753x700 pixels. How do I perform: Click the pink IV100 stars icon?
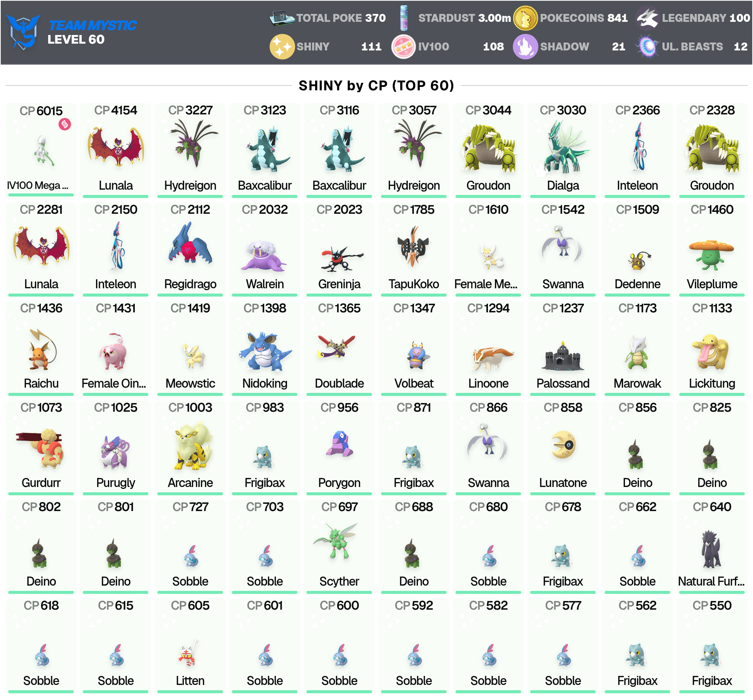pos(403,47)
